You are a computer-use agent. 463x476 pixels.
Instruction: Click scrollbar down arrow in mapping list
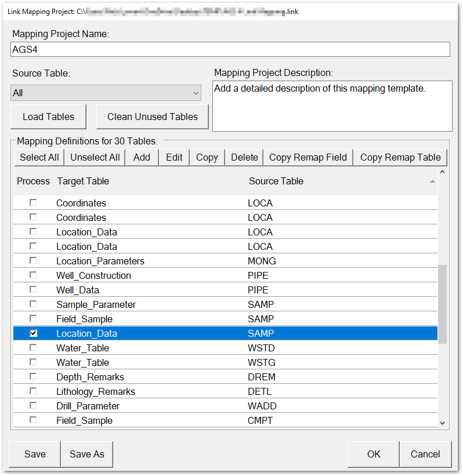442,423
